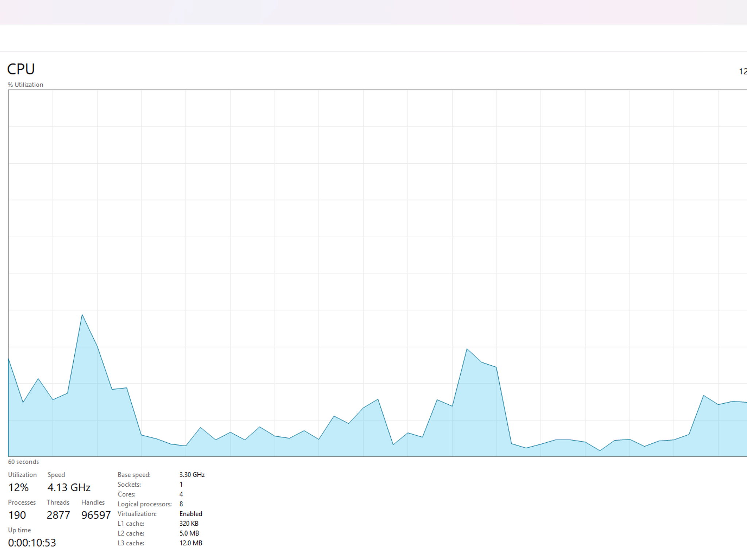Select the 320 KB L1 cache value
The width and height of the screenshot is (747, 560).
coord(189,524)
